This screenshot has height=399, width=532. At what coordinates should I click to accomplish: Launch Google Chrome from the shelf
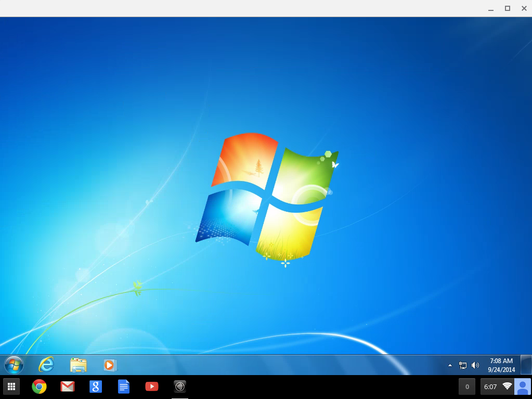coord(39,387)
